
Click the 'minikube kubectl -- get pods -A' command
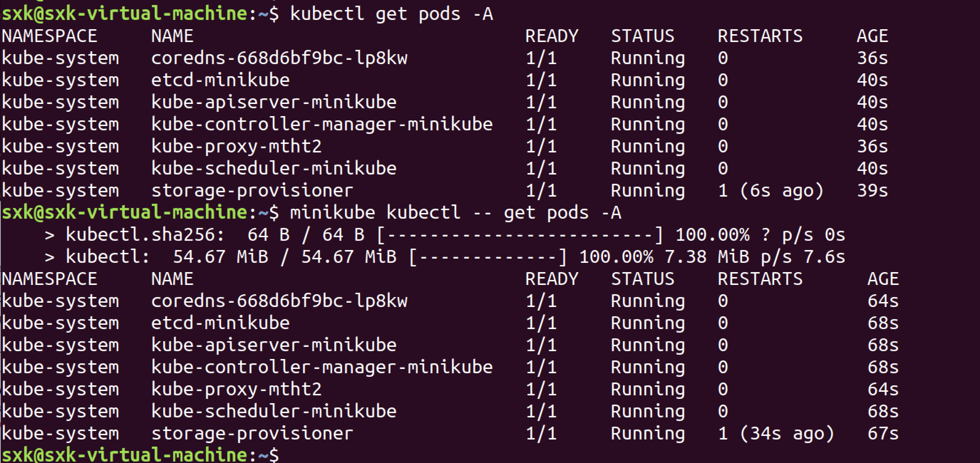tap(455, 213)
